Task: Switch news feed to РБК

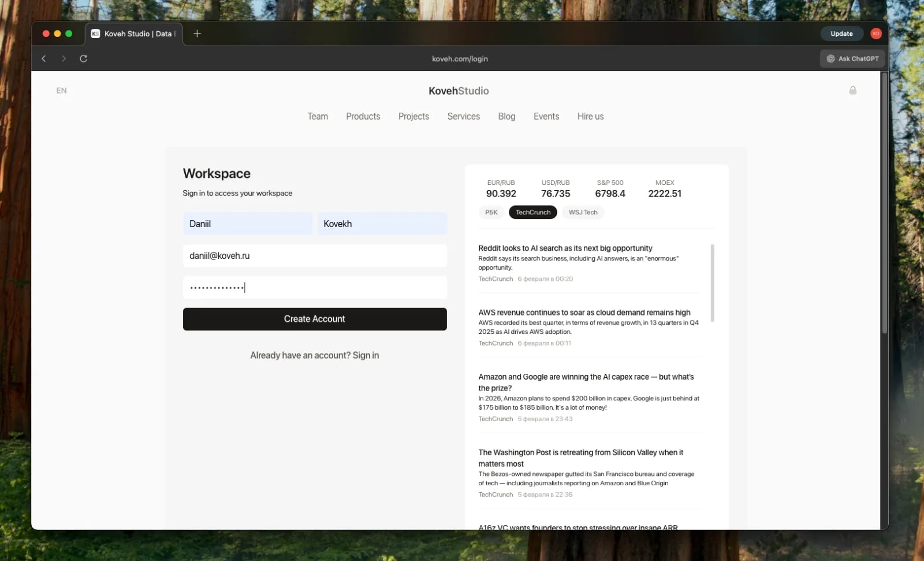Action: [491, 213]
